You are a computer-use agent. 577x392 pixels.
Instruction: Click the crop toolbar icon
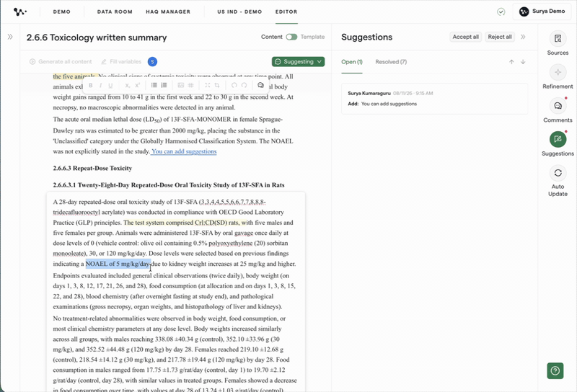[x=217, y=85]
